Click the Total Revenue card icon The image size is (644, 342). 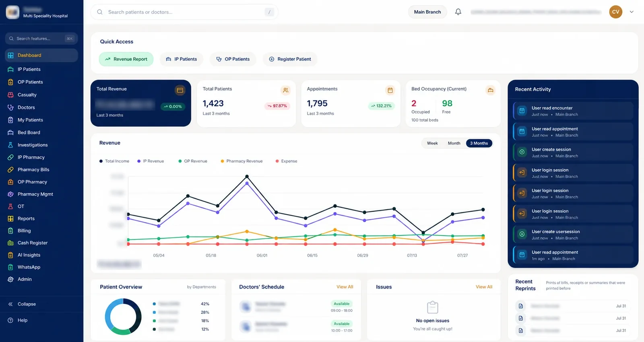pos(180,90)
